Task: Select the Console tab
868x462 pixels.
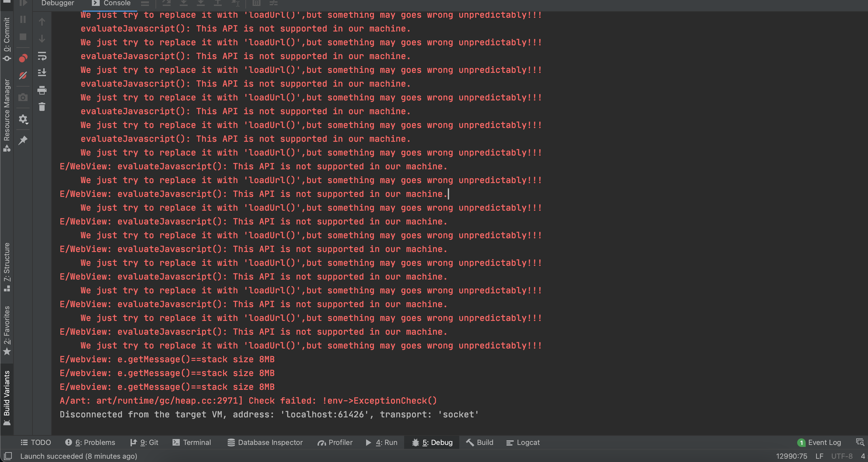Action: click(x=111, y=3)
